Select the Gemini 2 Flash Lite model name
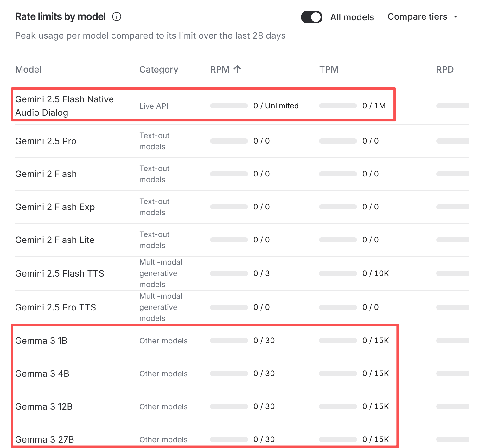This screenshot has height=448, width=498. point(55,240)
